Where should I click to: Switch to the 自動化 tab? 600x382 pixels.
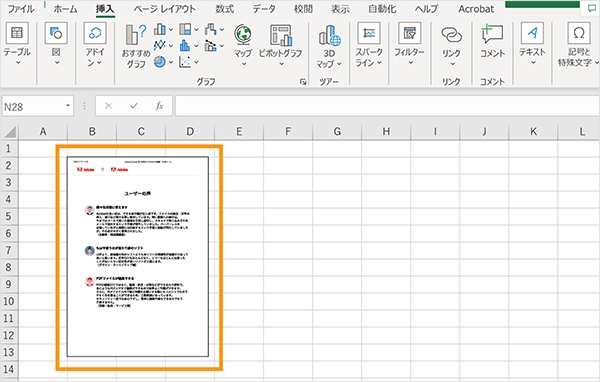coord(382,8)
